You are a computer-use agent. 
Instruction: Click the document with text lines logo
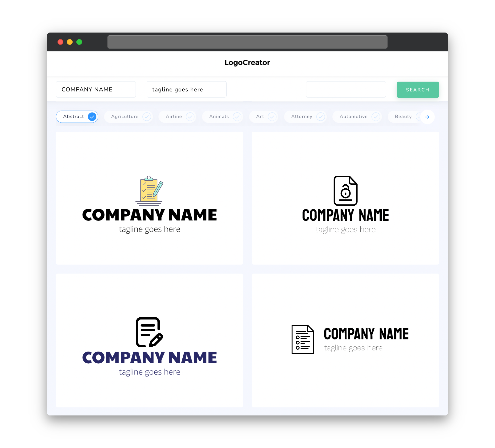tap(302, 339)
